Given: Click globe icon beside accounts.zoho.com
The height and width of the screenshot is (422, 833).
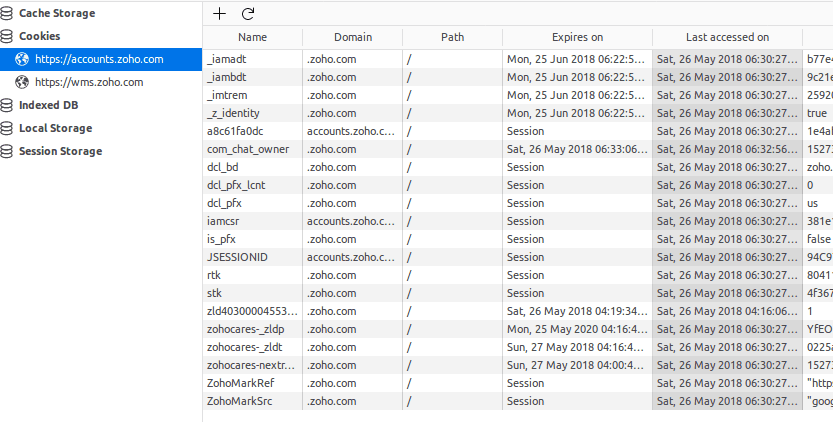Looking at the screenshot, I should click(22, 60).
